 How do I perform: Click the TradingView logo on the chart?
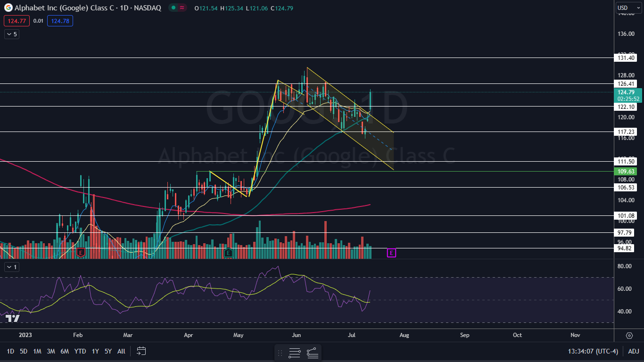(x=13, y=318)
